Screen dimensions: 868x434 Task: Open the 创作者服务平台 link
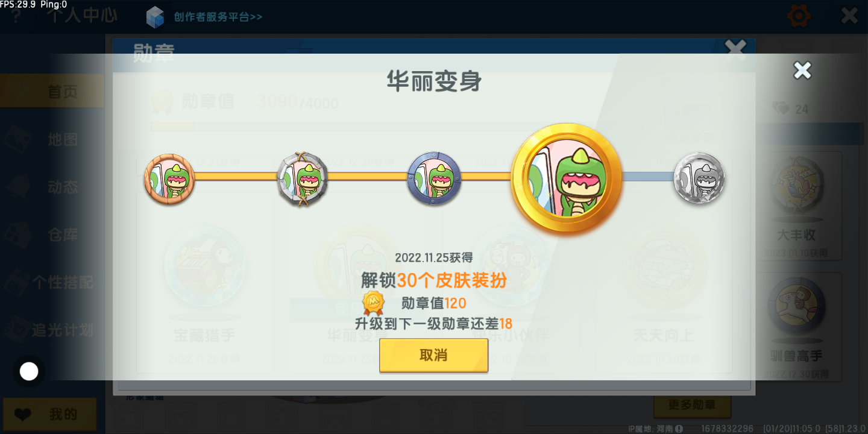click(x=218, y=17)
